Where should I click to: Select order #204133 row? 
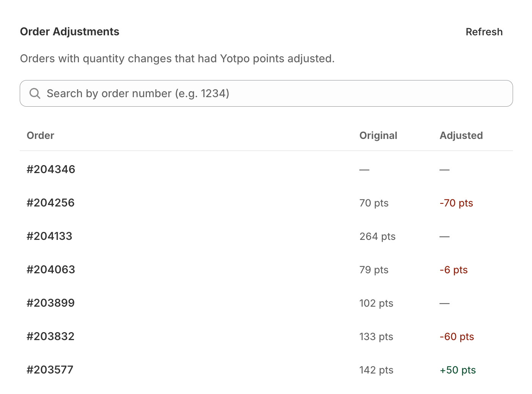click(266, 236)
